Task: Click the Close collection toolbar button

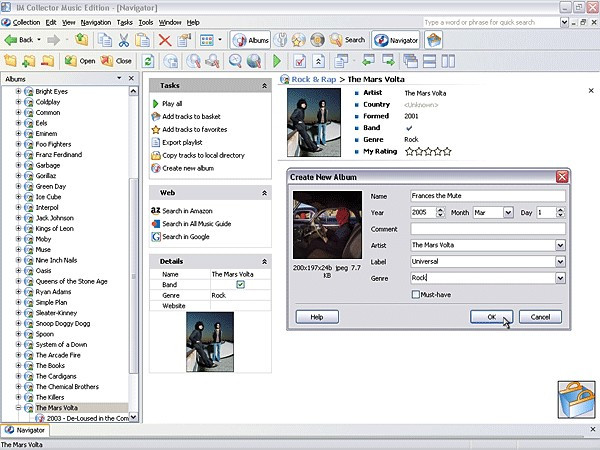Action: [116, 61]
